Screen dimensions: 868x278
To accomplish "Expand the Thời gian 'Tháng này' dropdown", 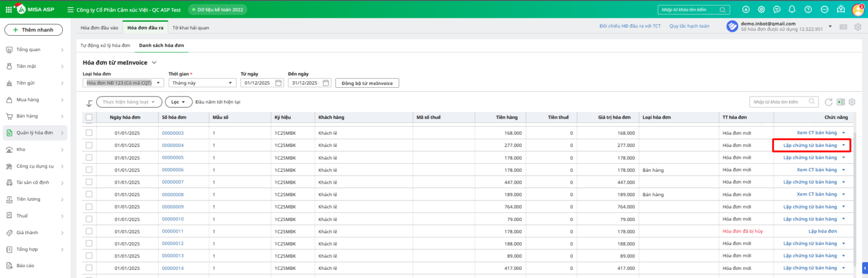I will pyautogui.click(x=202, y=83).
